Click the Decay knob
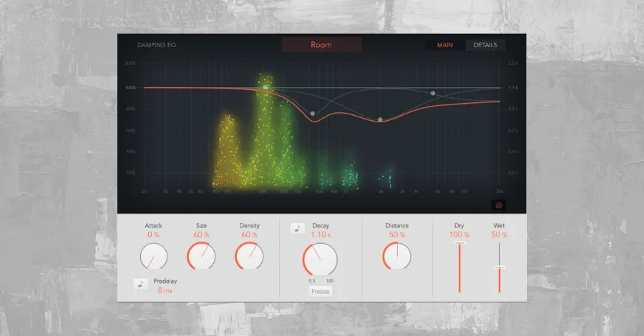 (x=320, y=260)
